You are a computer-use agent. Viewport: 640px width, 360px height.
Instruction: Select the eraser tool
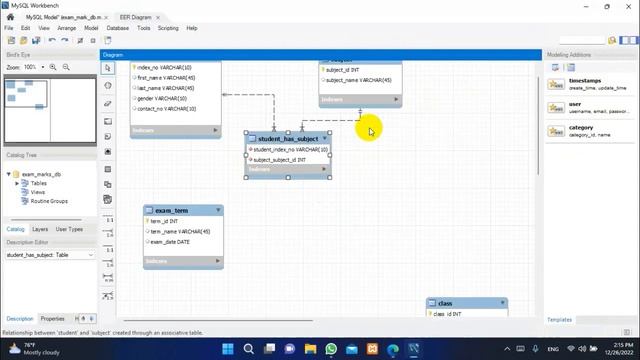tap(108, 104)
